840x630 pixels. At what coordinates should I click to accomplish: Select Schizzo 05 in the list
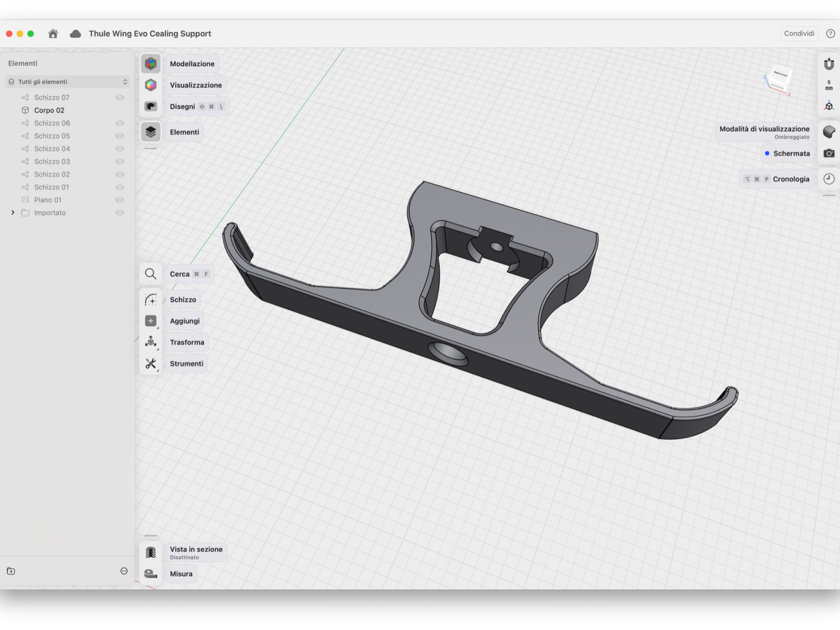pyautogui.click(x=52, y=135)
